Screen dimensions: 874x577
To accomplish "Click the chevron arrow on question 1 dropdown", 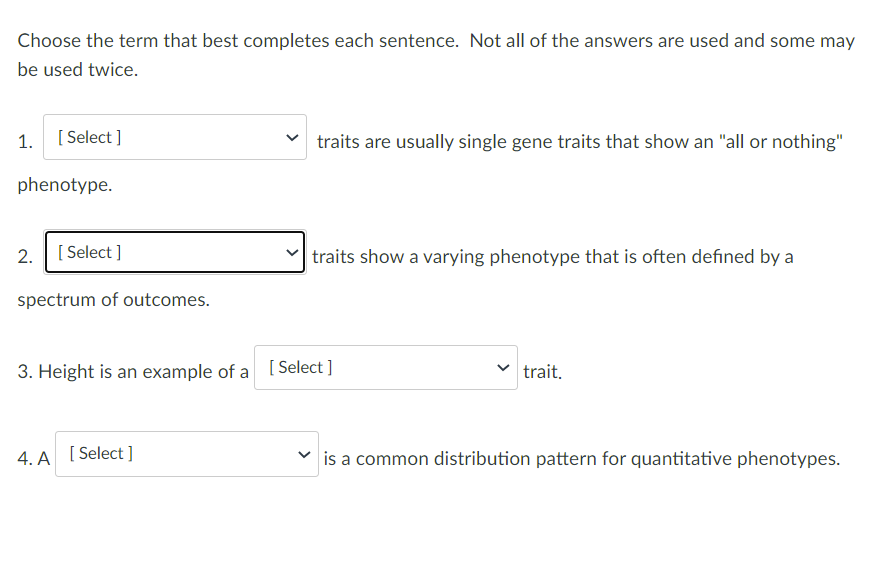I will click(292, 137).
